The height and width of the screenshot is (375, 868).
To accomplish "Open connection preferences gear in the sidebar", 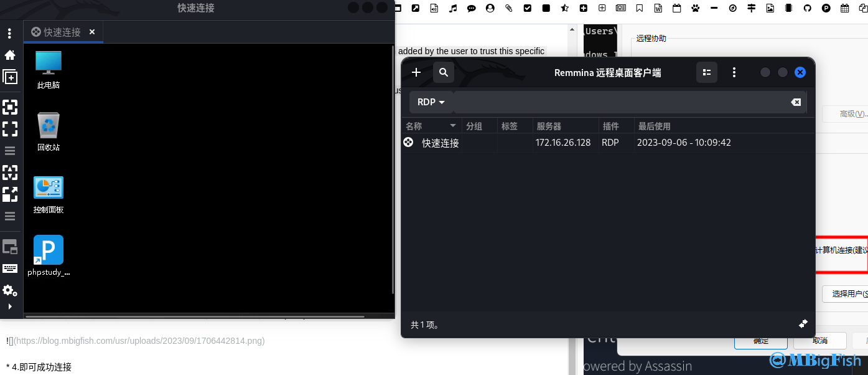I will (x=10, y=290).
